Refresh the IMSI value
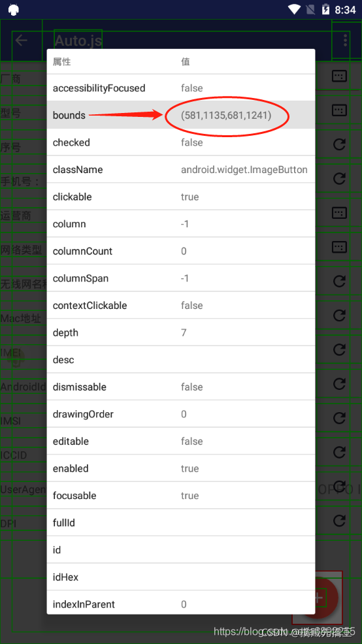Image resolution: width=362 pixels, height=644 pixels. (339, 418)
